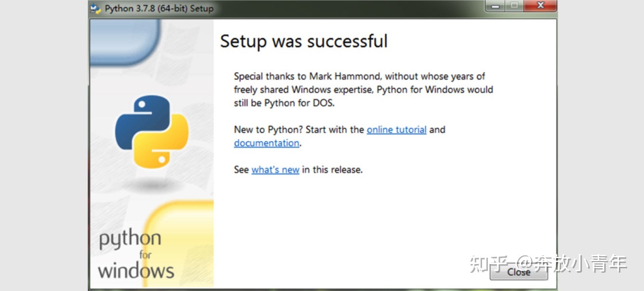
Task: Minimize the Python Setup window
Action: pos(495,7)
